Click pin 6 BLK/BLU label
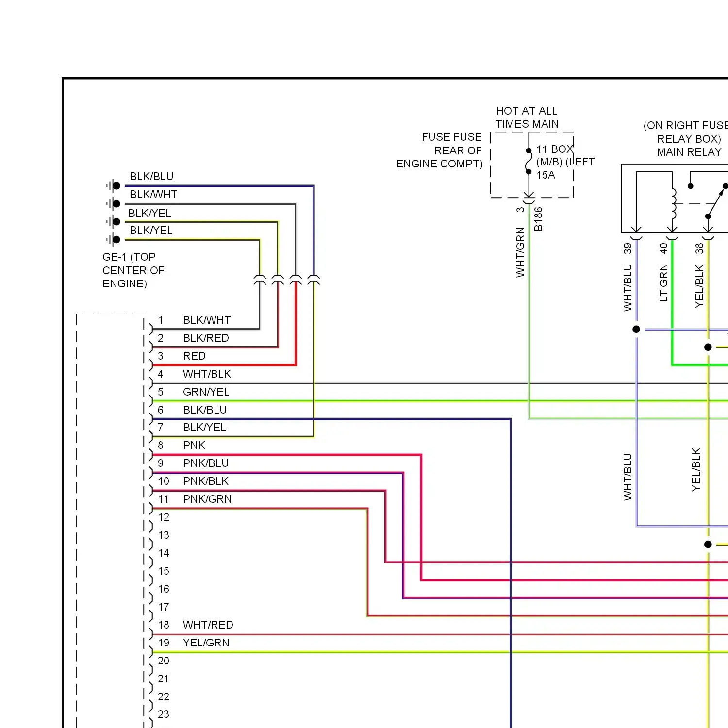This screenshot has width=728, height=728. click(205, 410)
